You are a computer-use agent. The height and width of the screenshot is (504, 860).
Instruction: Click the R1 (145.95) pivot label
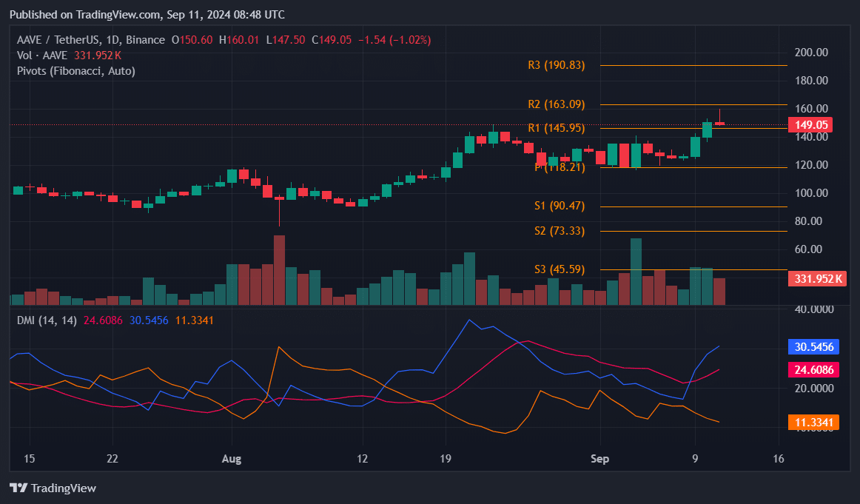(556, 128)
